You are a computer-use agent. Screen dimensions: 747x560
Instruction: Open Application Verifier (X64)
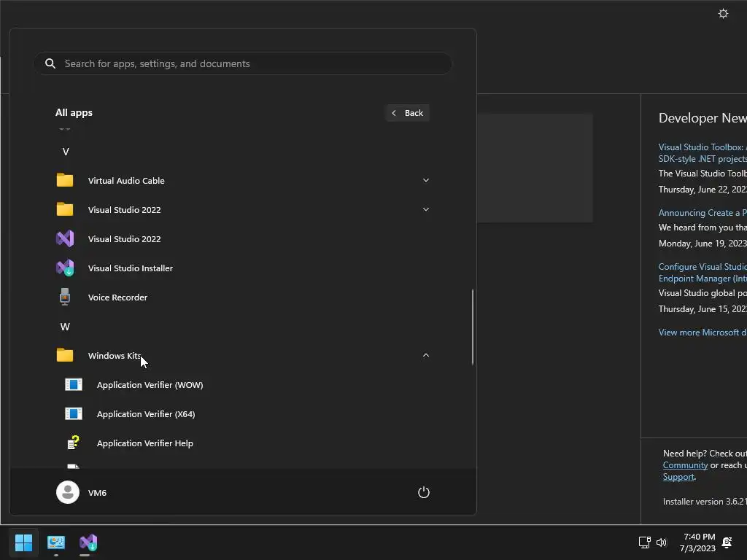tap(146, 414)
